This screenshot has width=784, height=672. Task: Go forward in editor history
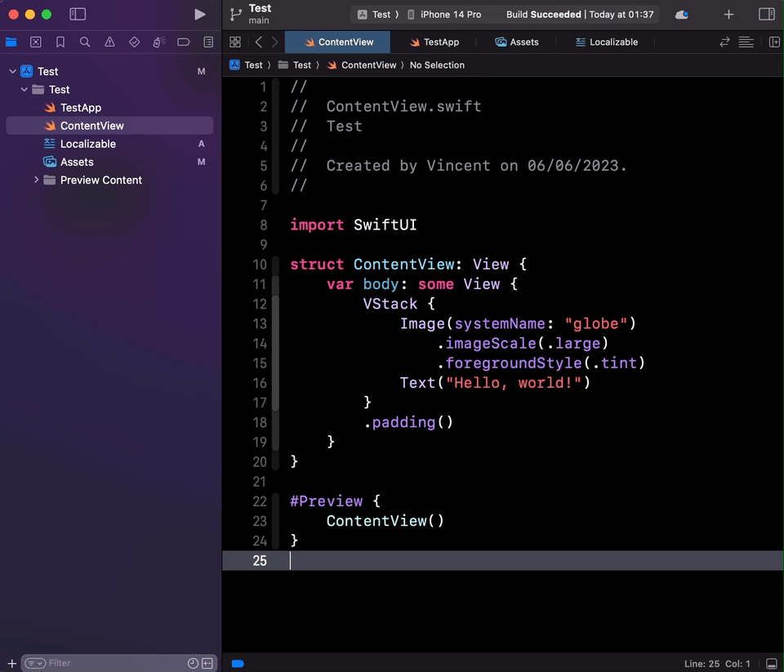pos(274,42)
